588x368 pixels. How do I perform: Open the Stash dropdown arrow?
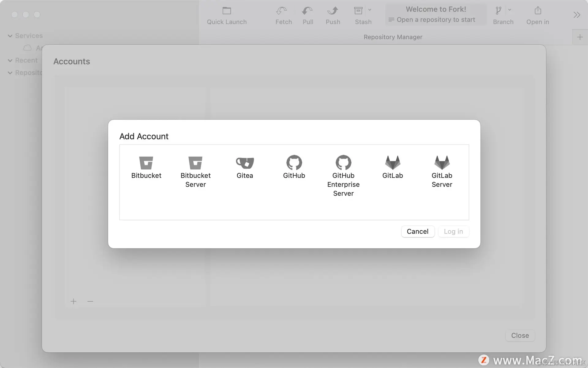coord(370,10)
